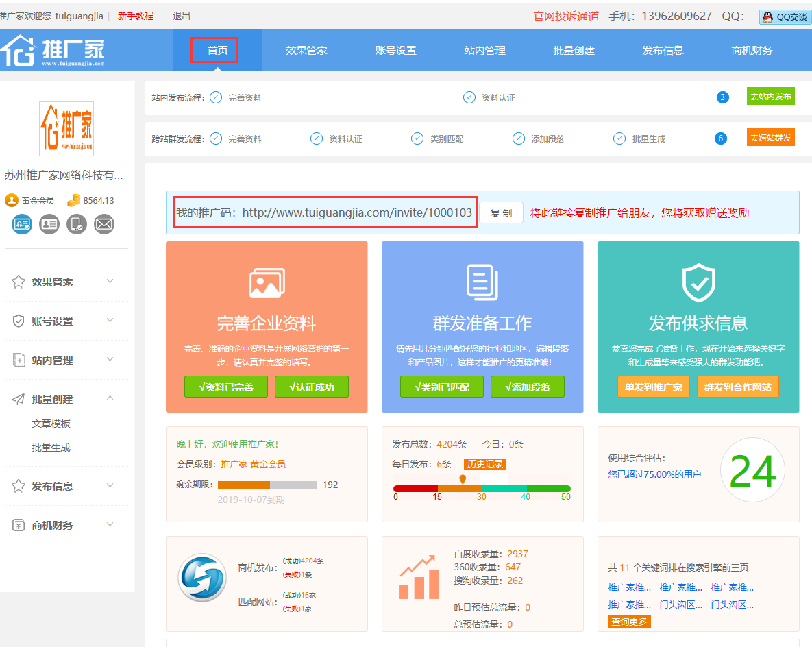This screenshot has height=647, width=812.
Task: Click the green 去站内发布 button
Action: (x=771, y=97)
